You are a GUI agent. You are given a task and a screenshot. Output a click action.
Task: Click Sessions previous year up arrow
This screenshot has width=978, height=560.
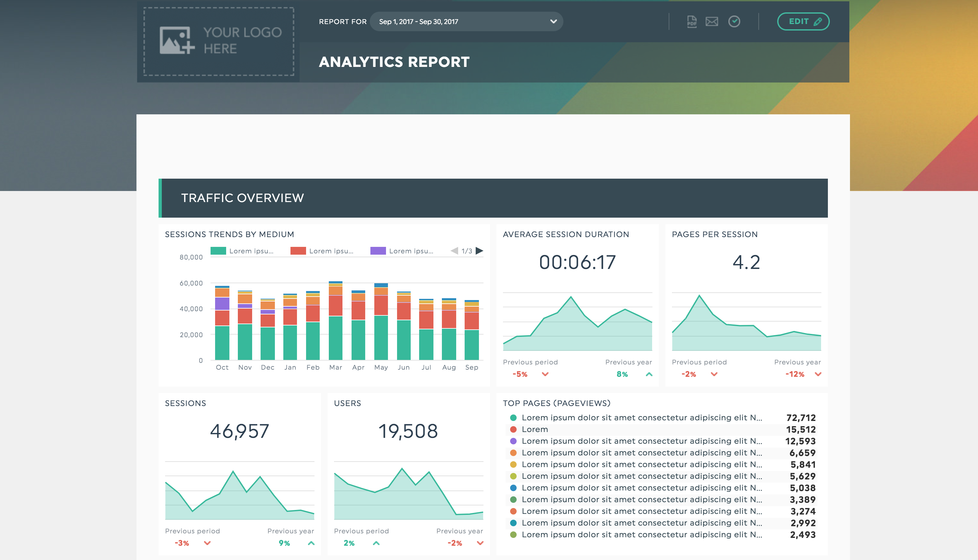tap(311, 543)
